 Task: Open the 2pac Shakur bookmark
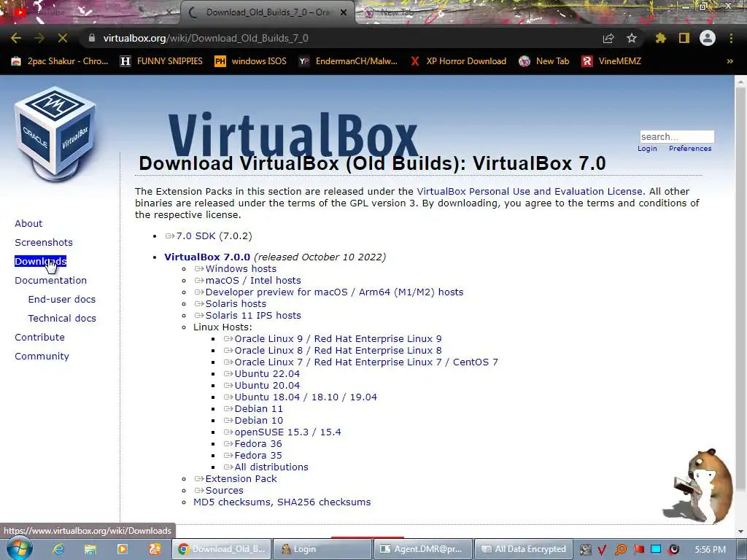(x=60, y=61)
